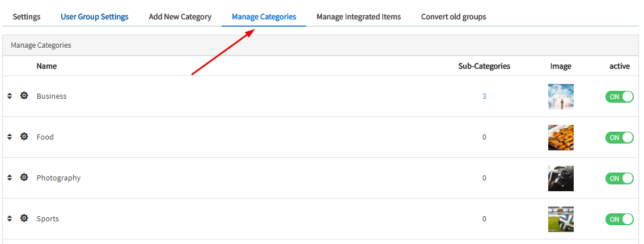The image size is (644, 244).
Task: Click the Sports category soccer ball thumbnail
Action: (561, 219)
